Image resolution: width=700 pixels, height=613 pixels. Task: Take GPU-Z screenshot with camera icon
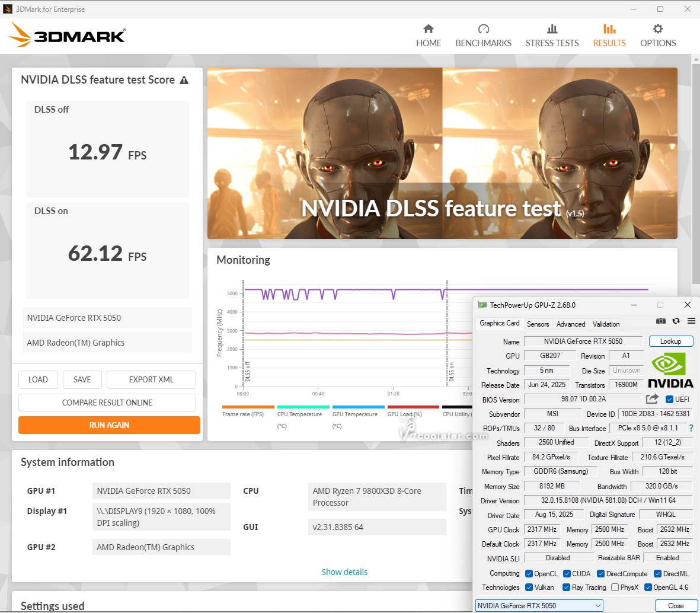661,321
